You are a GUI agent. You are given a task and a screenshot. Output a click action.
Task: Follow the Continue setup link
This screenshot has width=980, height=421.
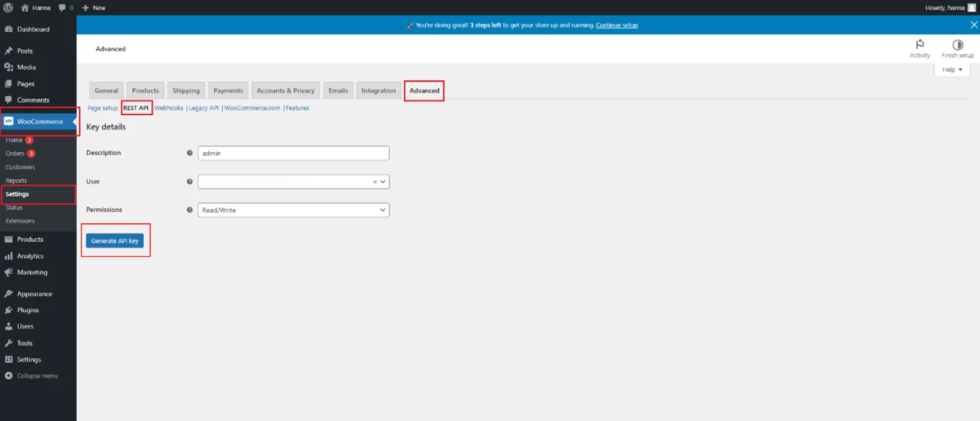(x=617, y=25)
